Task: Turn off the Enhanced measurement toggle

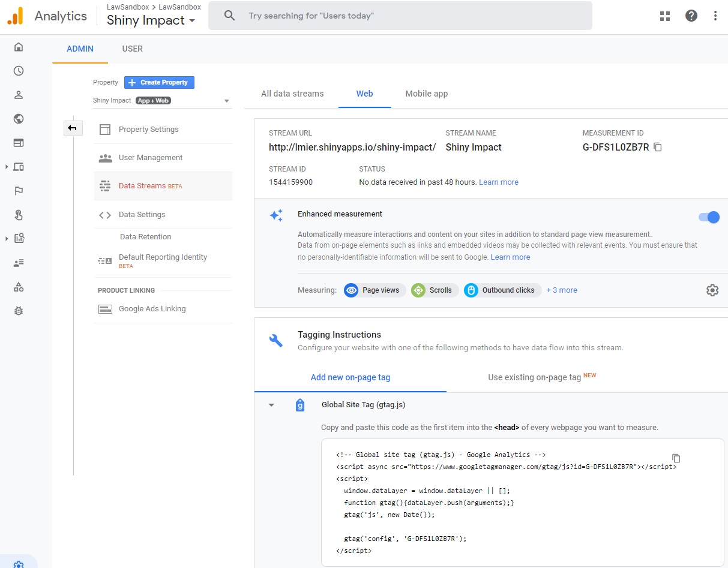Action: click(709, 217)
